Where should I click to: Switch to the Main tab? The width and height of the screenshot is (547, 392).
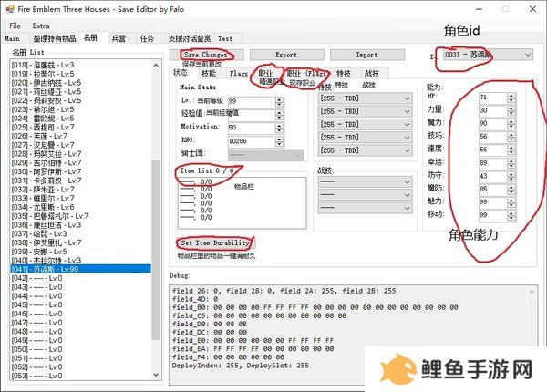pyautogui.click(x=12, y=38)
